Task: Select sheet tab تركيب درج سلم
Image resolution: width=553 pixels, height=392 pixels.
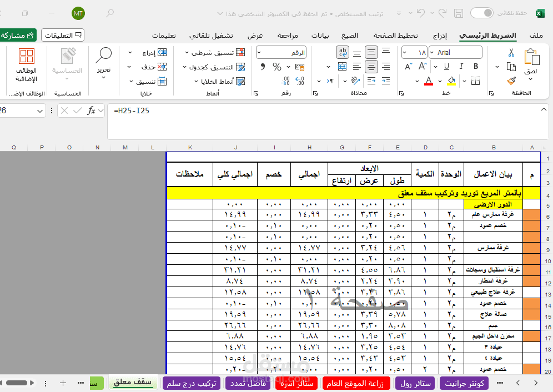Action: coord(192,383)
